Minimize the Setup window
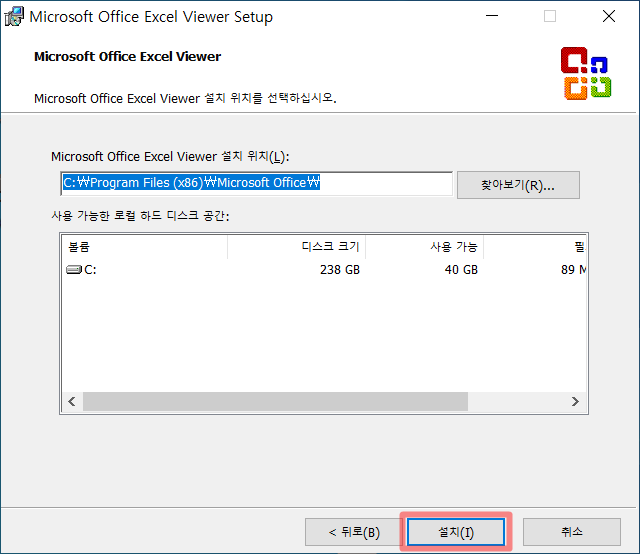640x554 pixels. pyautogui.click(x=492, y=16)
